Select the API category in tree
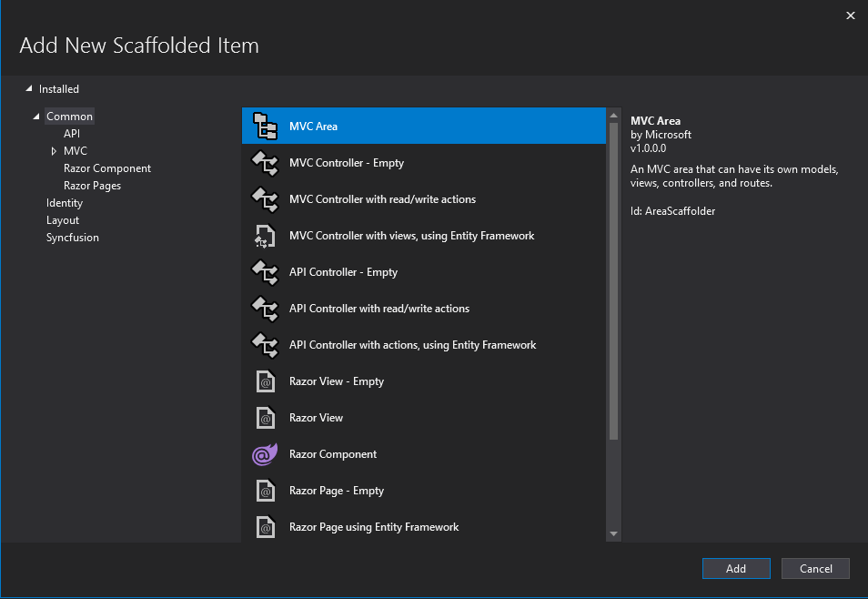Screen dimensions: 868x599 pos(72,134)
